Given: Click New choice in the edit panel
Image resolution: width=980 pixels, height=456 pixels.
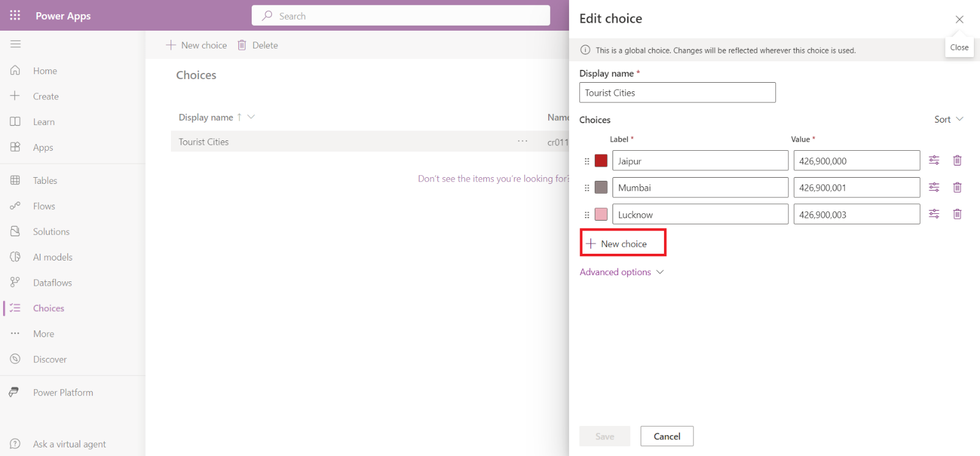Looking at the screenshot, I should tap(622, 244).
